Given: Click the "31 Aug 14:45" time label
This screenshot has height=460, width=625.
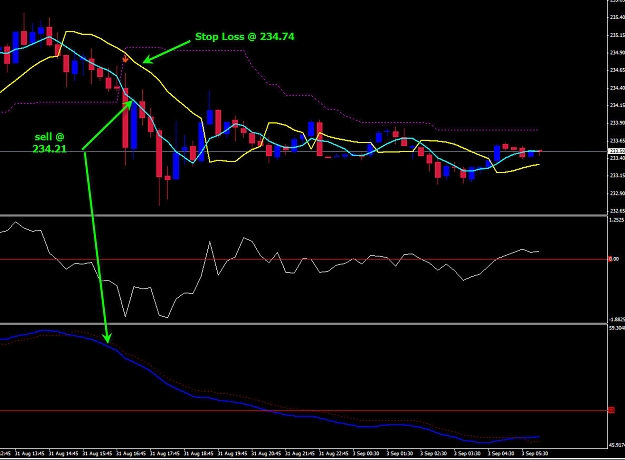Looking at the screenshot, I should [x=63, y=454].
